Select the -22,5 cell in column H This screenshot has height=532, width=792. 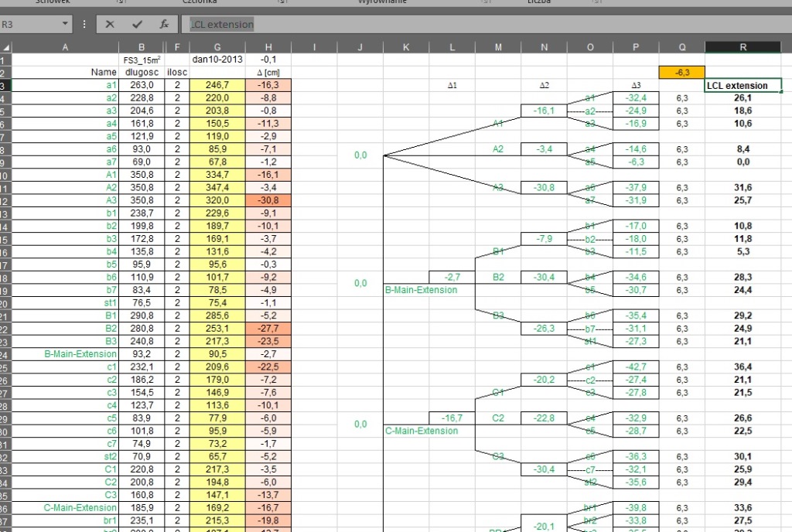click(268, 367)
